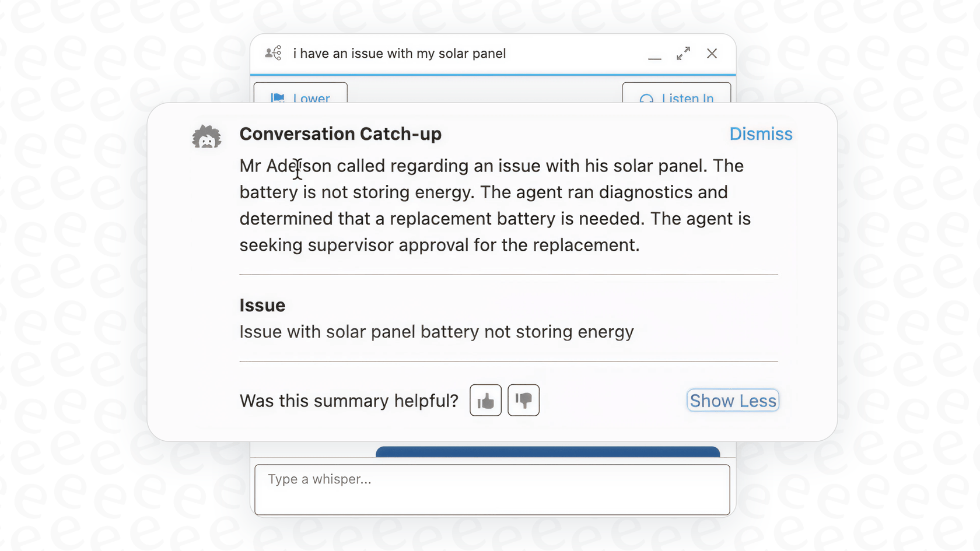The height and width of the screenshot is (551, 980).
Task: Click the blue progress bar under the call header
Action: coord(493,73)
